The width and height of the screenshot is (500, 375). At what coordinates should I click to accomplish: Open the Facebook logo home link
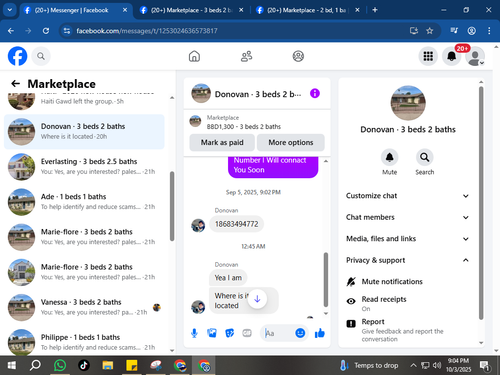point(17,56)
